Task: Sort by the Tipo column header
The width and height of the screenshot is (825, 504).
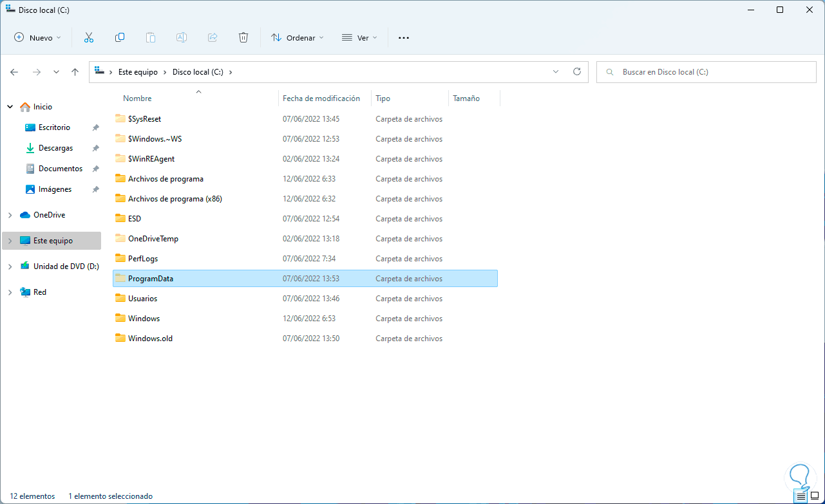Action: 383,98
